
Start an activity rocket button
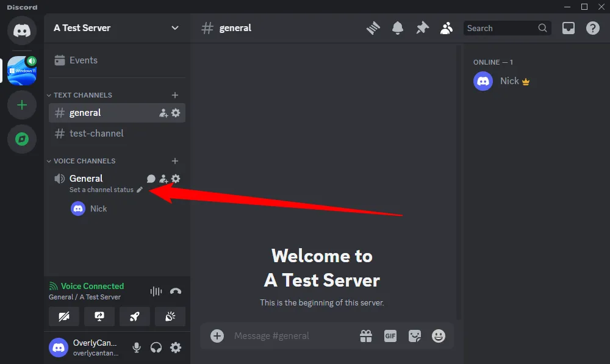click(135, 316)
